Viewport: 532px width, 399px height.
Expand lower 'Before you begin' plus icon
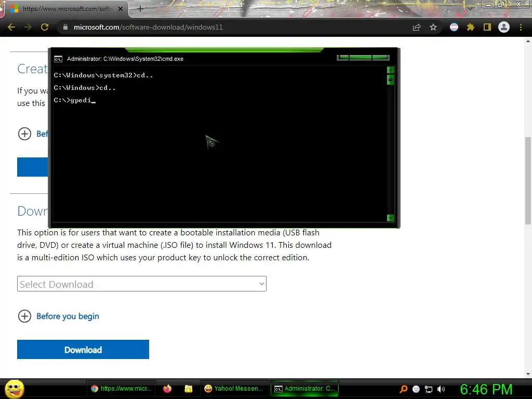pos(24,316)
